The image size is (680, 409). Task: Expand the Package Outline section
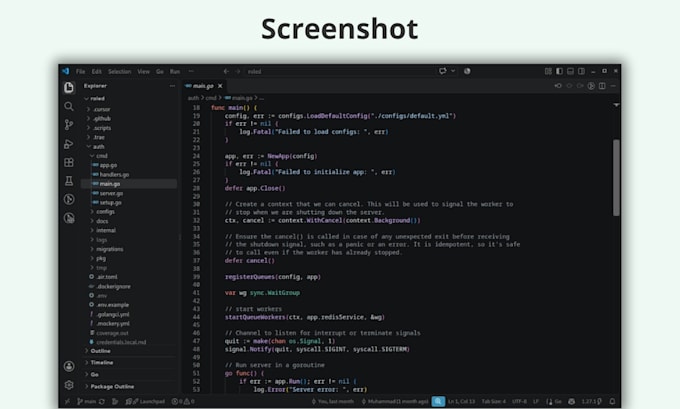click(130, 386)
